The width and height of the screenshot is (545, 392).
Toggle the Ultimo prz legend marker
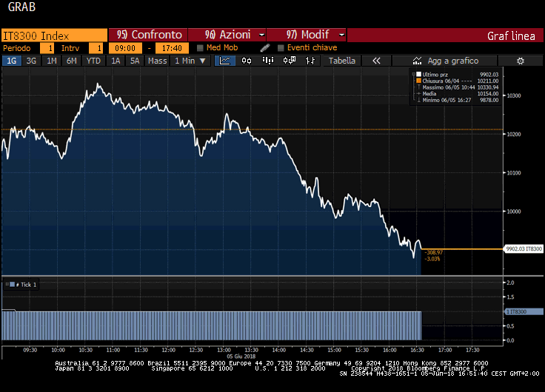click(419, 74)
